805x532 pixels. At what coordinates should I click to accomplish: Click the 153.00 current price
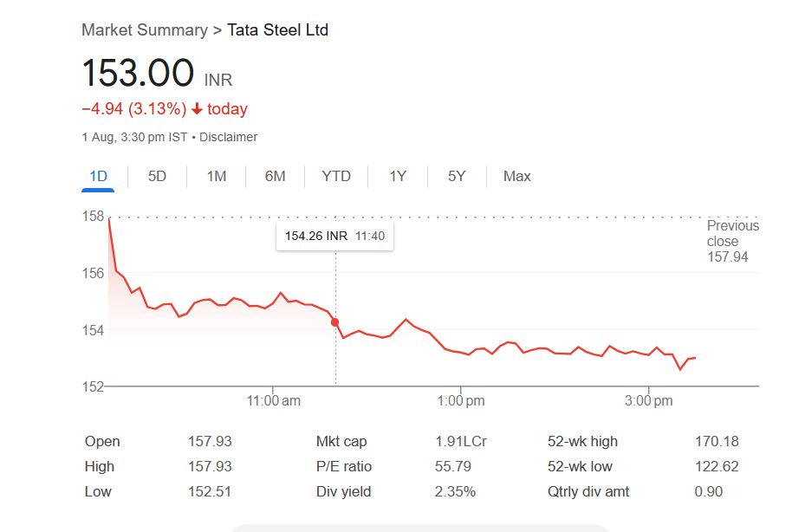pyautogui.click(x=138, y=73)
